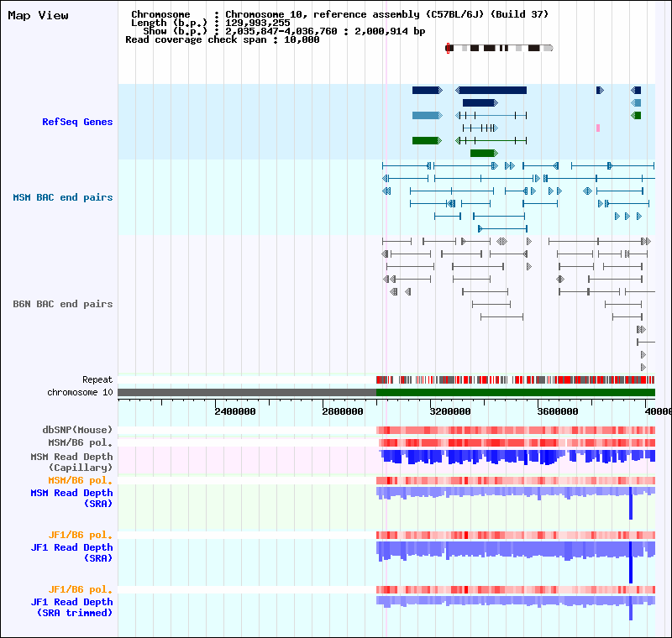Click the Repeat track red-gray band
Viewport: 672px width, 638px height.
516,379
